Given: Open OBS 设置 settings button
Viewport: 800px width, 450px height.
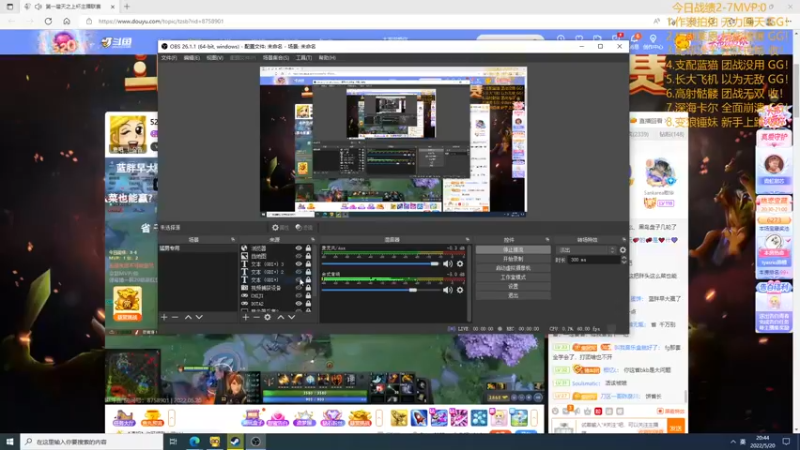Looking at the screenshot, I should click(x=513, y=287).
